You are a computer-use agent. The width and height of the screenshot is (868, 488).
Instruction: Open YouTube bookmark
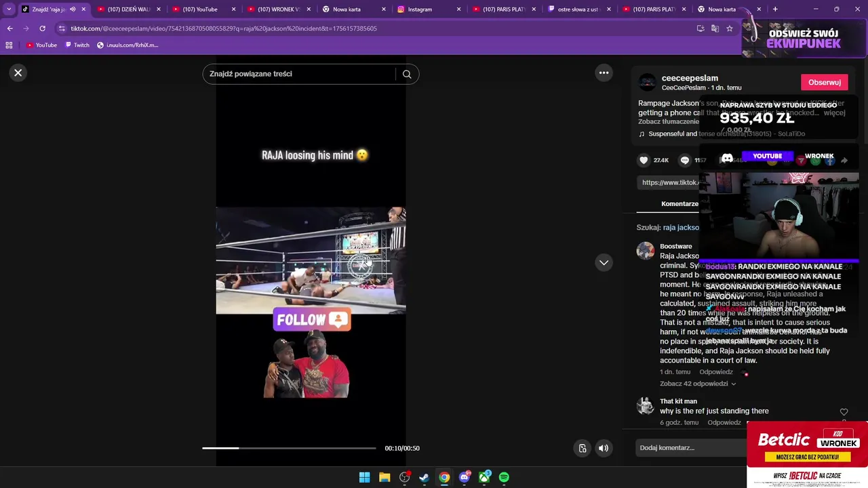[x=41, y=45]
